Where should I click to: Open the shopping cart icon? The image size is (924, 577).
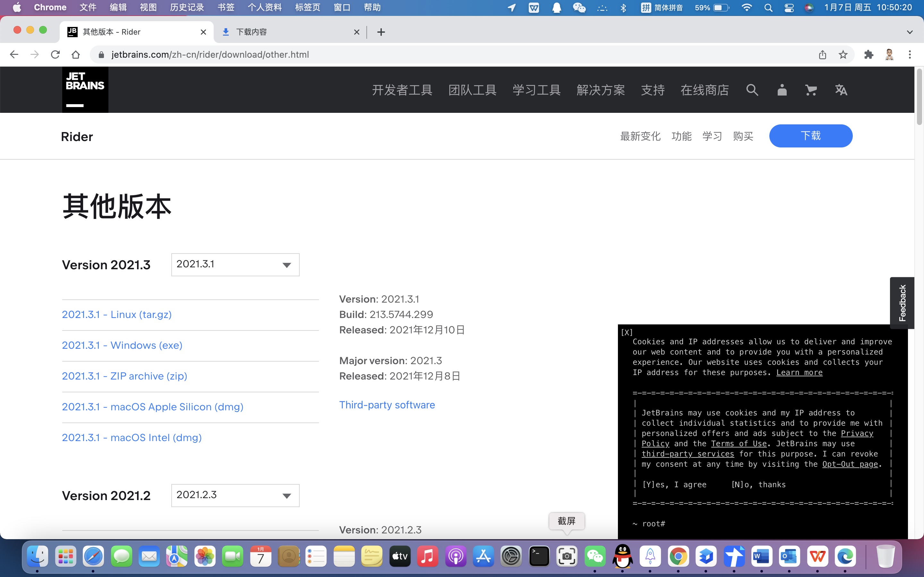(811, 90)
